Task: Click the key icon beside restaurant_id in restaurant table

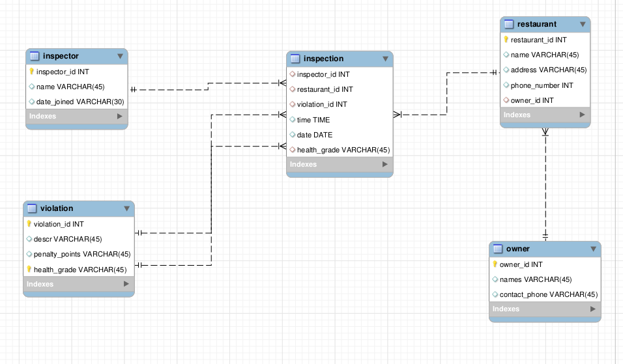Action: tap(506, 40)
